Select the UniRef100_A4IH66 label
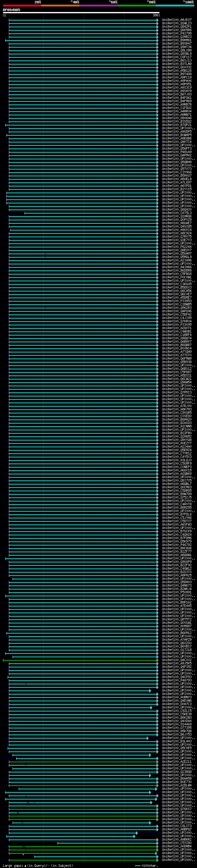197x868 pixels. (x=176, y=267)
